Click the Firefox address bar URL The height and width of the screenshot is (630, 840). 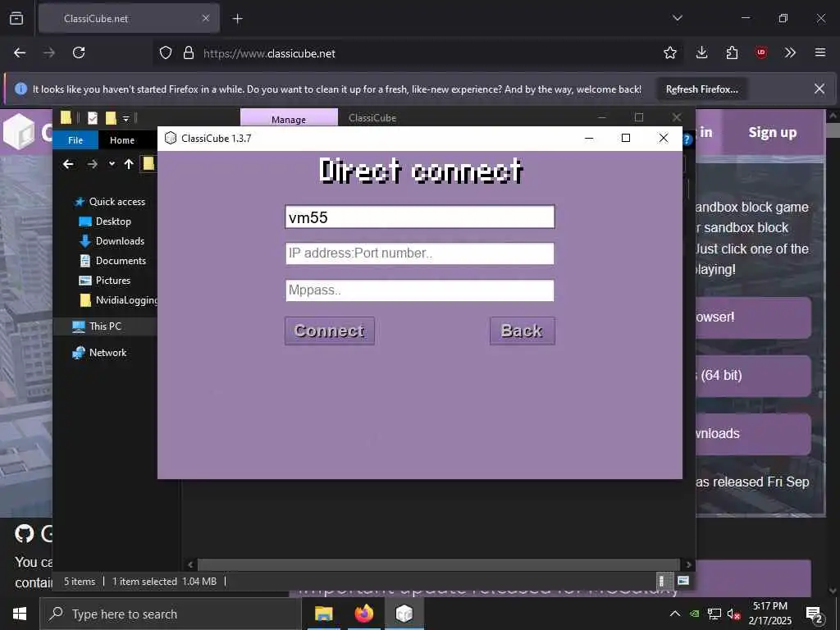tap(269, 53)
